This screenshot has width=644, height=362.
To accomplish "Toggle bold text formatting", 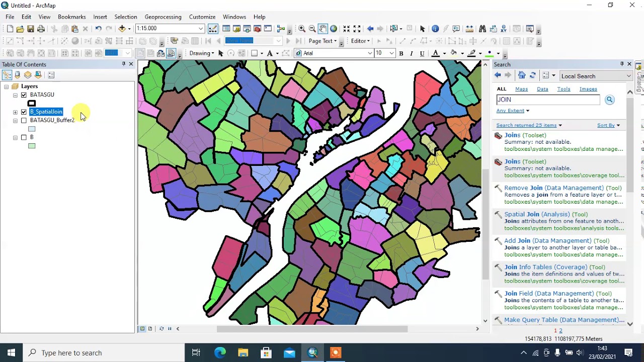I will [401, 53].
